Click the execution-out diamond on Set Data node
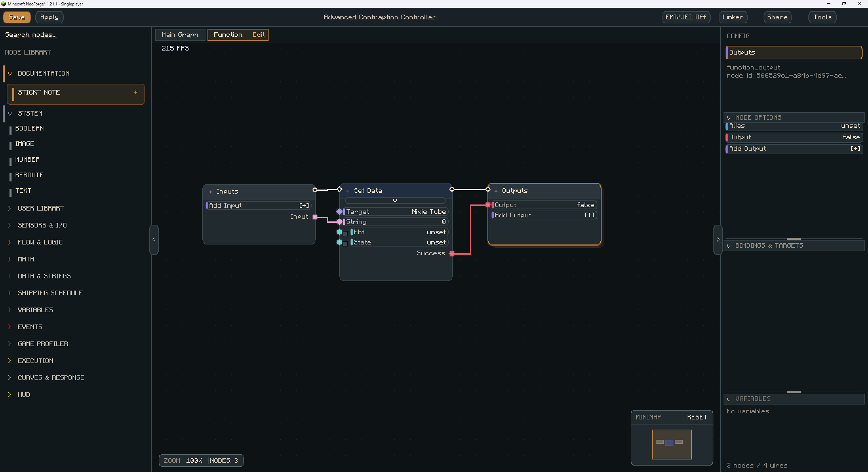The image size is (868, 472). [452, 189]
